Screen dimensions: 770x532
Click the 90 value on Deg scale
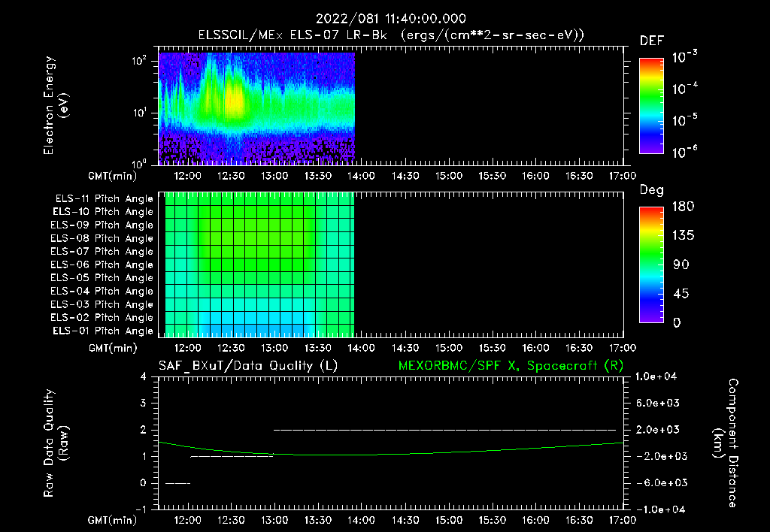click(681, 264)
